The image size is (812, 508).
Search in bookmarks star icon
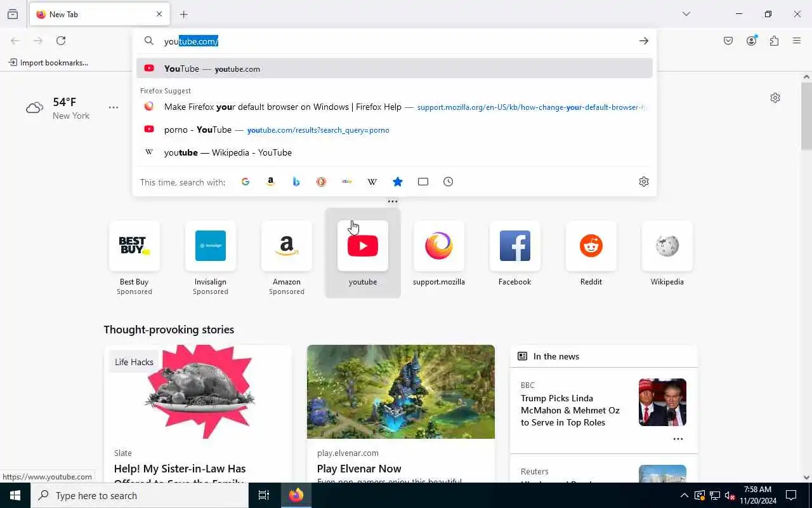point(398,182)
